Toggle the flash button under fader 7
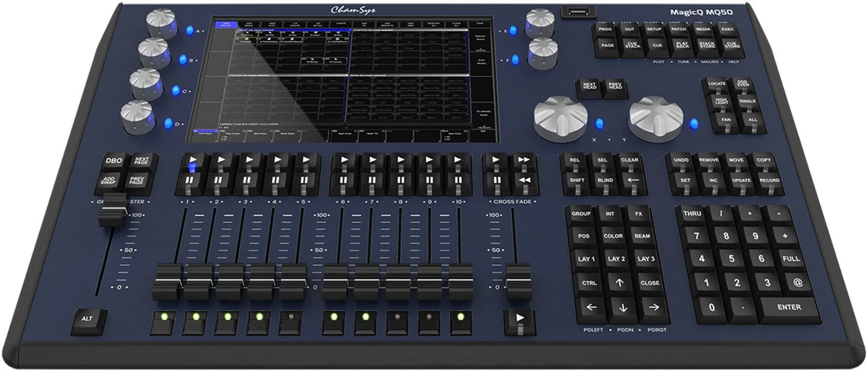This screenshot has height=373, width=868. coord(366,322)
